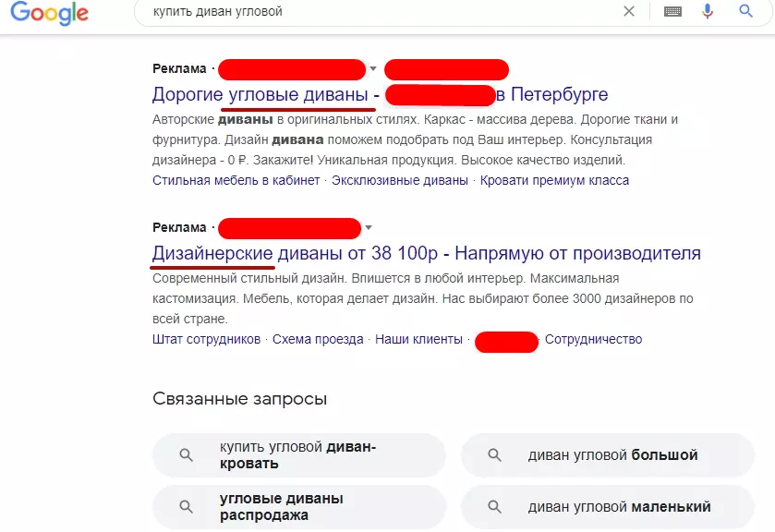The width and height of the screenshot is (775, 532).
Task: Open sitelink 'Стильная мебель в кабинет'
Action: (236, 180)
